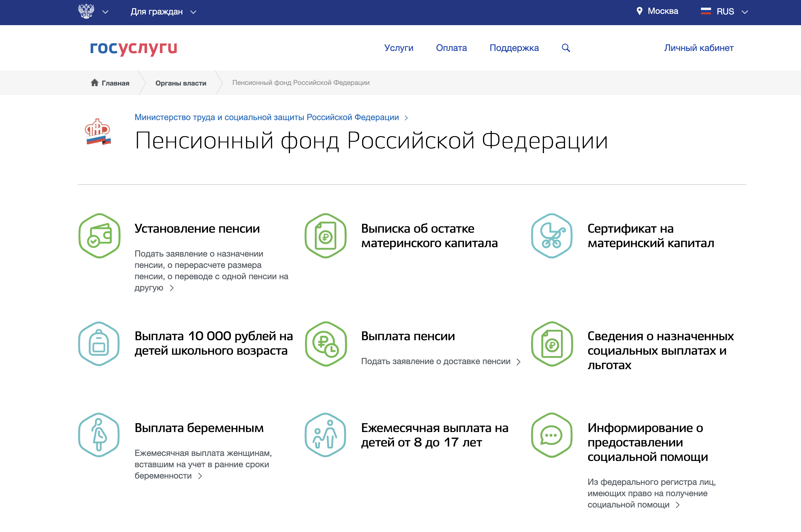The width and height of the screenshot is (801, 532).
Task: Change city by clicking Москва
Action: coord(663,11)
